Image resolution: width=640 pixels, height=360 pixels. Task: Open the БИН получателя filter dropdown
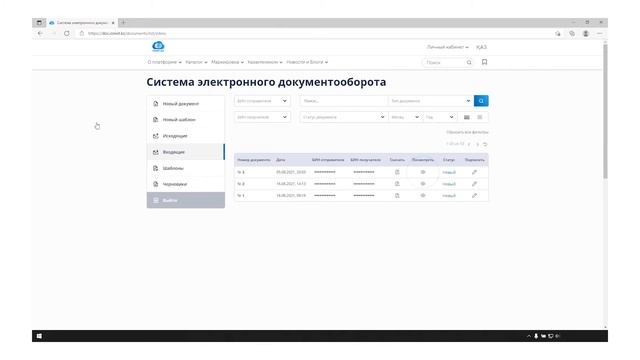(262, 117)
